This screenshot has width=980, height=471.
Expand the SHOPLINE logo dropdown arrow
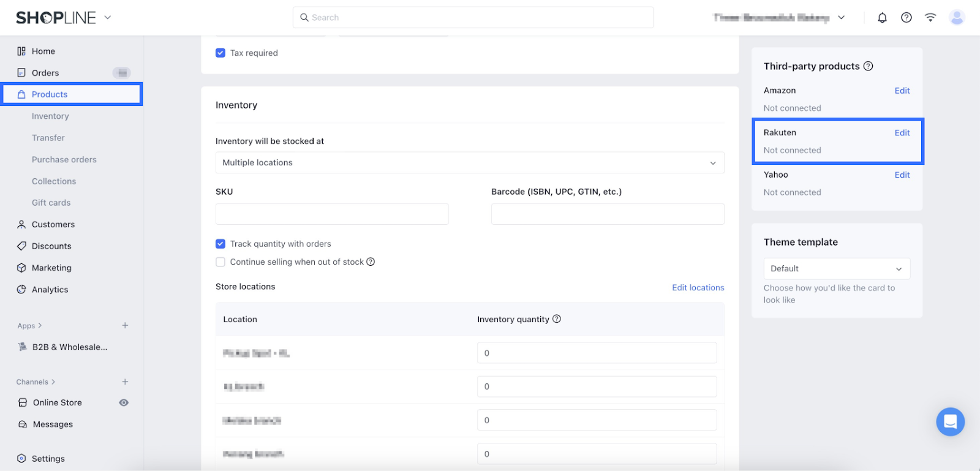point(108,18)
